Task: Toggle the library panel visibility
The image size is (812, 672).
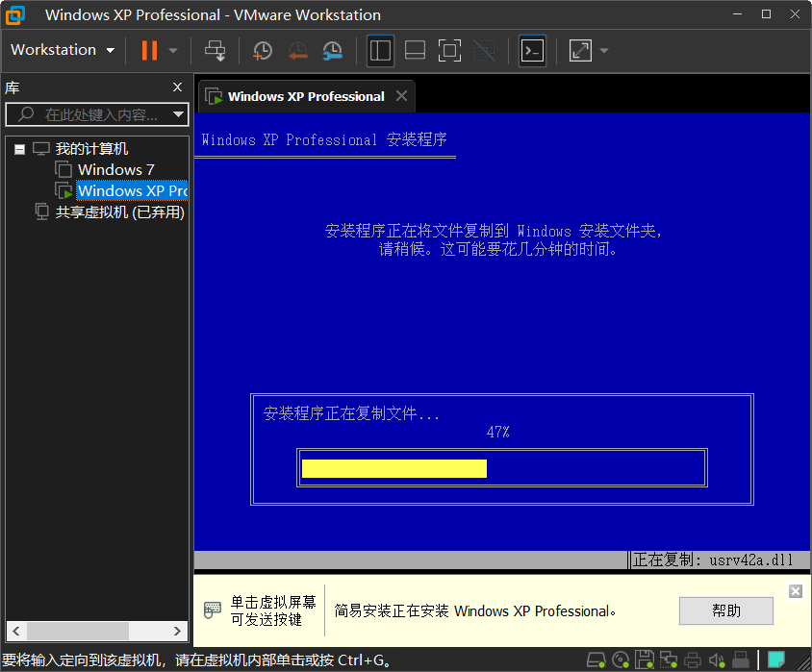Action: point(379,50)
